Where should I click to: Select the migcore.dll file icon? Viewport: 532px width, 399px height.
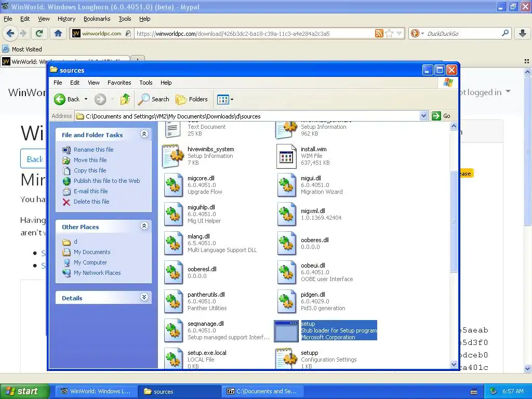(174, 185)
